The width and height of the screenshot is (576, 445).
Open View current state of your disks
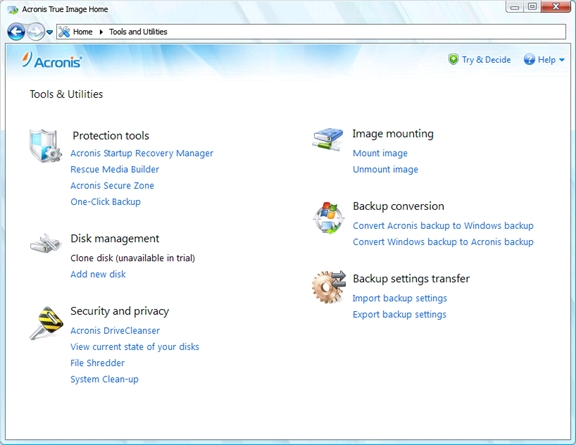(x=135, y=347)
